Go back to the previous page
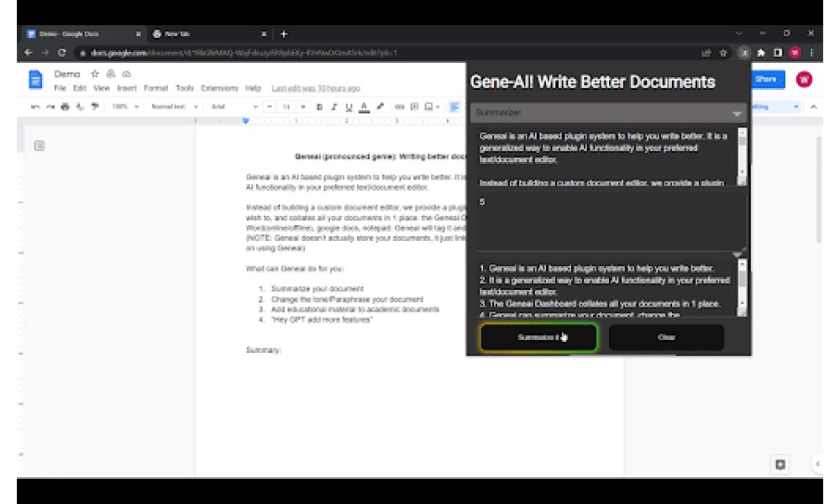Viewport: 840px width, 504px height. (x=29, y=52)
